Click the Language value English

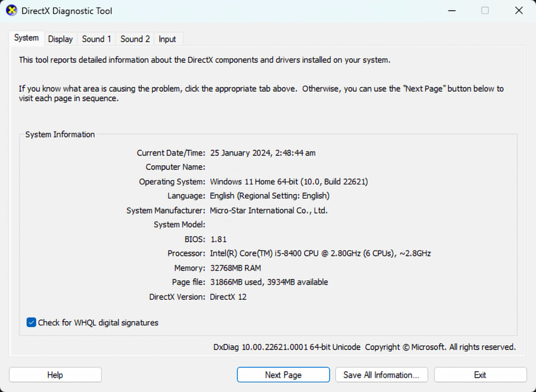(270, 196)
